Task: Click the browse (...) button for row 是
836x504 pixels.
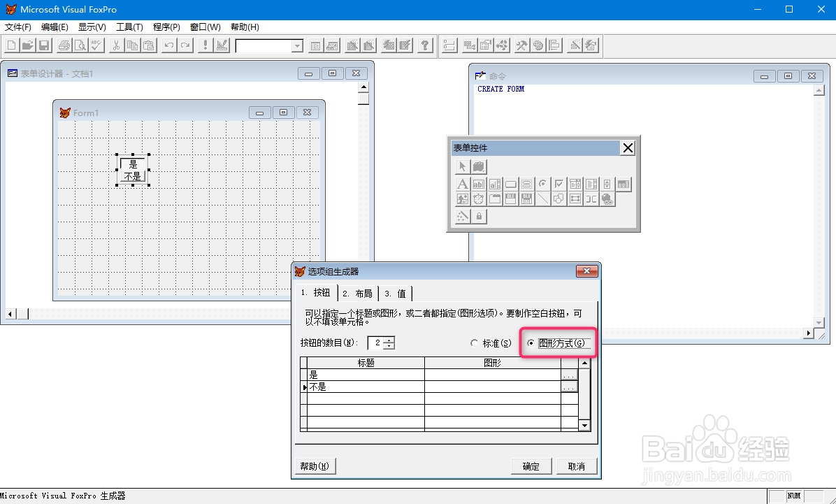Action: click(x=569, y=375)
